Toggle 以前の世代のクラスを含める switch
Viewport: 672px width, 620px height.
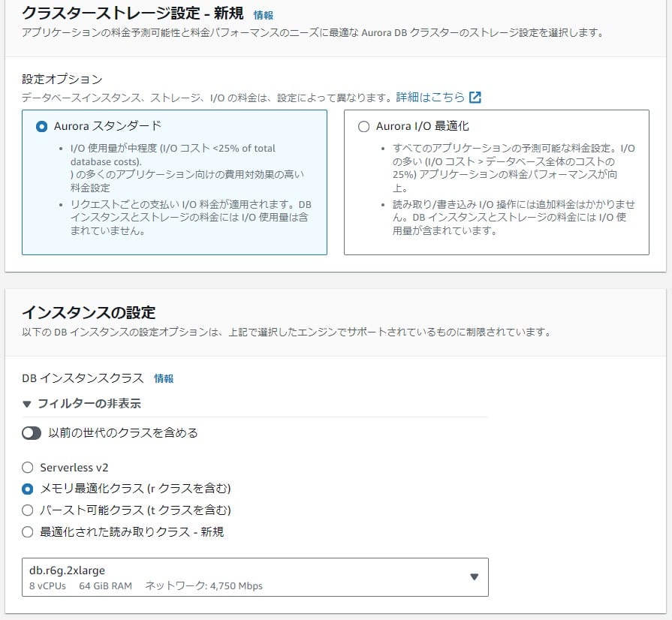[32, 433]
